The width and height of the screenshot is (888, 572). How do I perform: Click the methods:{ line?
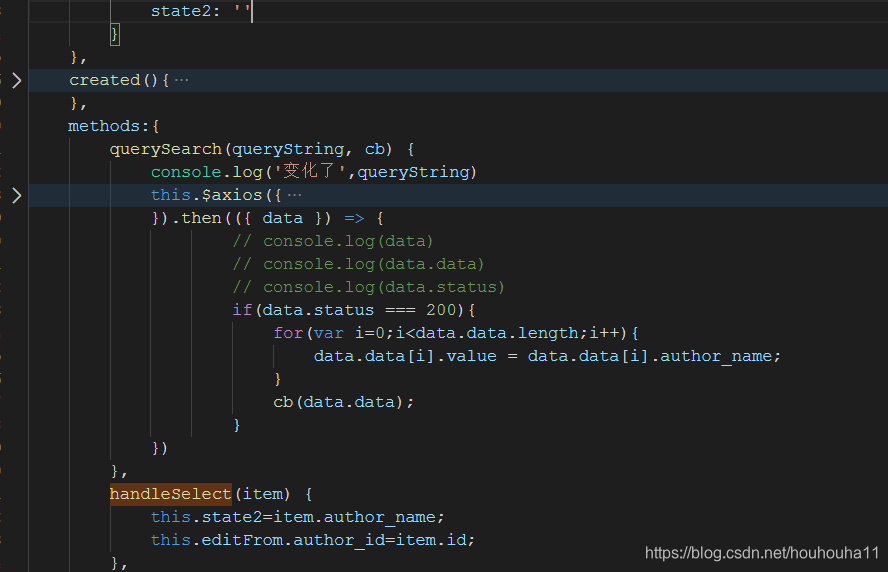click(x=114, y=126)
